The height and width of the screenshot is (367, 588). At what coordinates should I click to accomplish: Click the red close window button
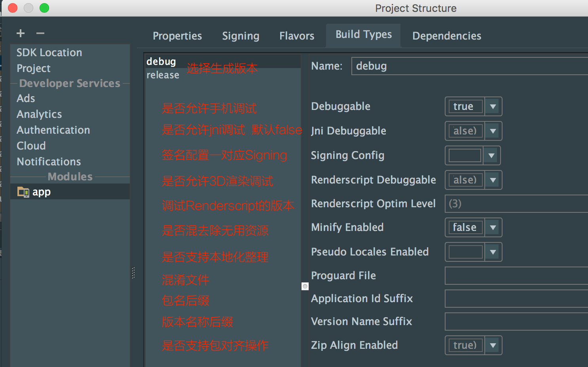point(13,8)
